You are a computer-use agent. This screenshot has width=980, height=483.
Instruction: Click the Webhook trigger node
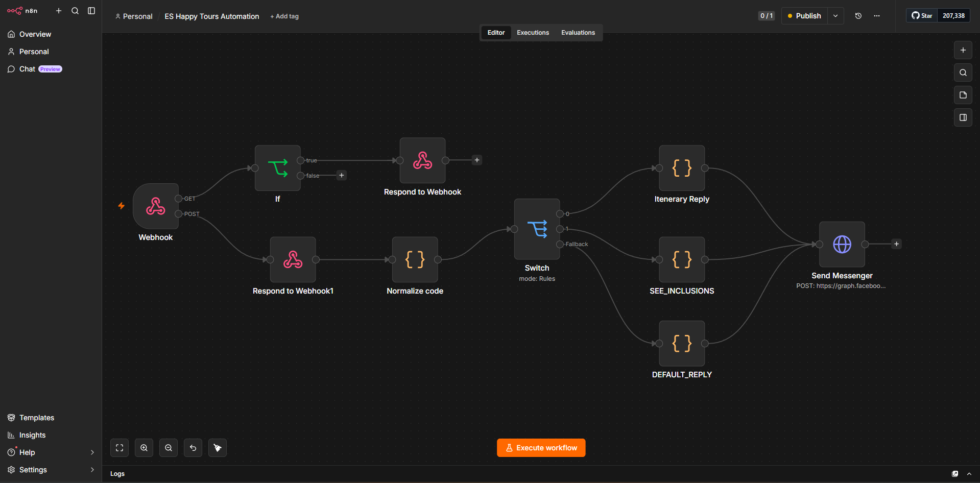(156, 206)
